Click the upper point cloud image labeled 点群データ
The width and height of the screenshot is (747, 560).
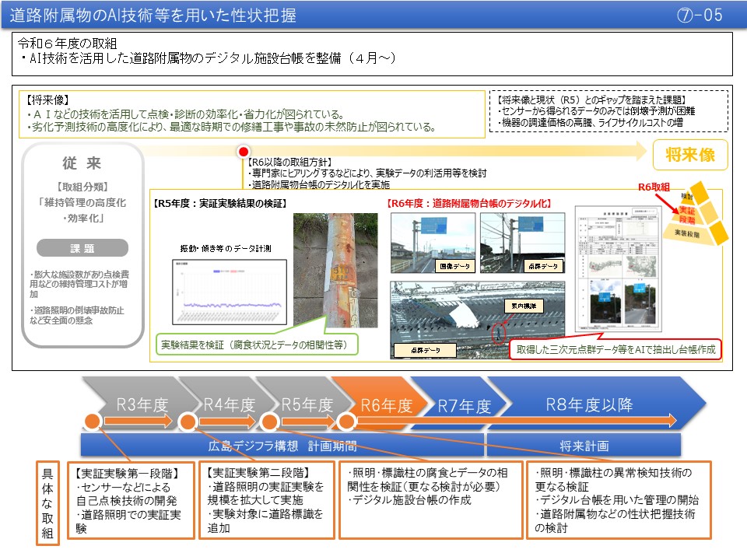(x=522, y=243)
